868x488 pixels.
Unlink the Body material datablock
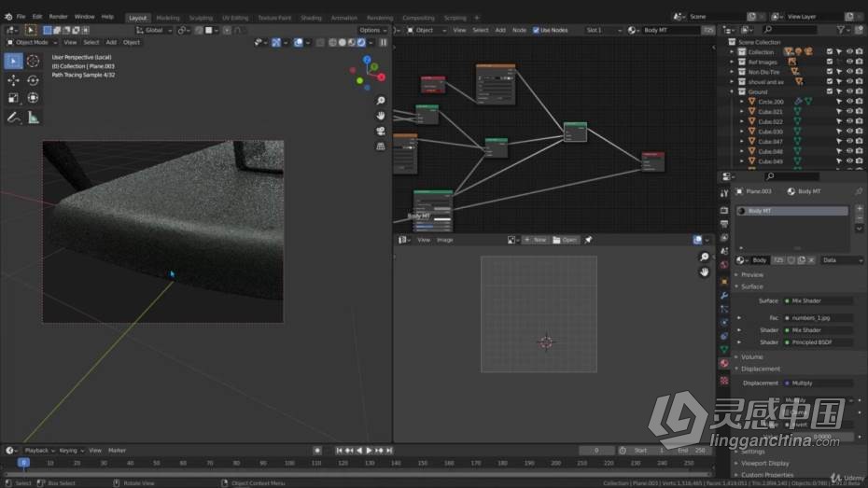tap(812, 260)
